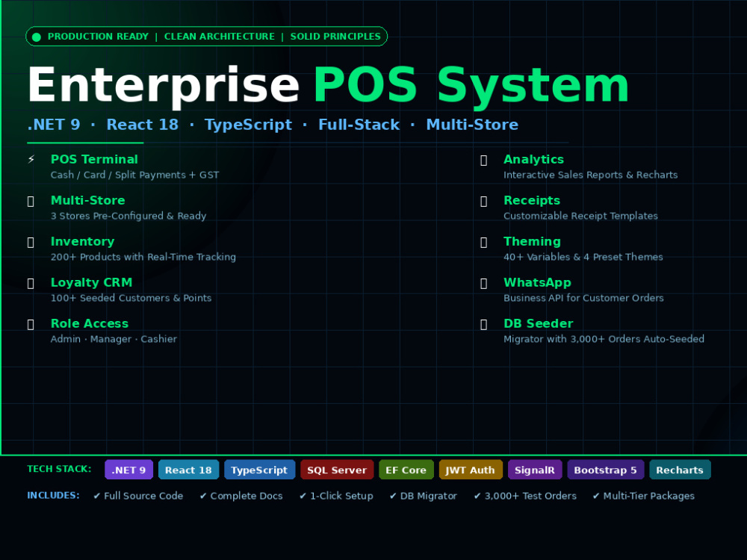Click the WhatsApp heading
The image size is (747, 560).
coord(537,282)
